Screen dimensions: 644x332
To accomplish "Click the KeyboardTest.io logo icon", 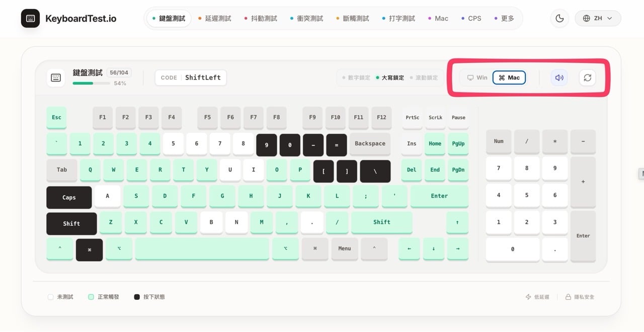I will pyautogui.click(x=30, y=18).
